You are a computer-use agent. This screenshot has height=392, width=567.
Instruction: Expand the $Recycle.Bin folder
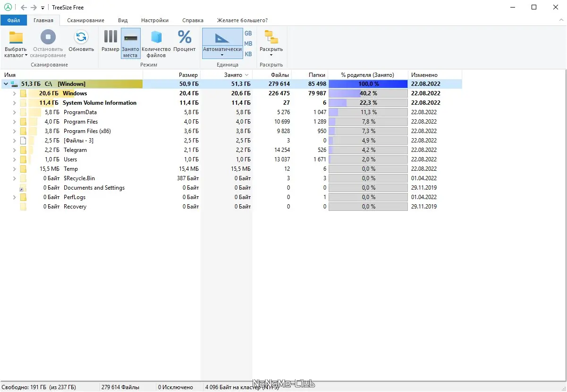click(14, 178)
